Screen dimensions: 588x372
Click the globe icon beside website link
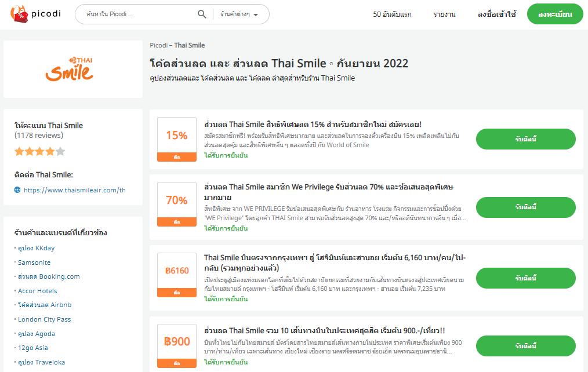17,190
